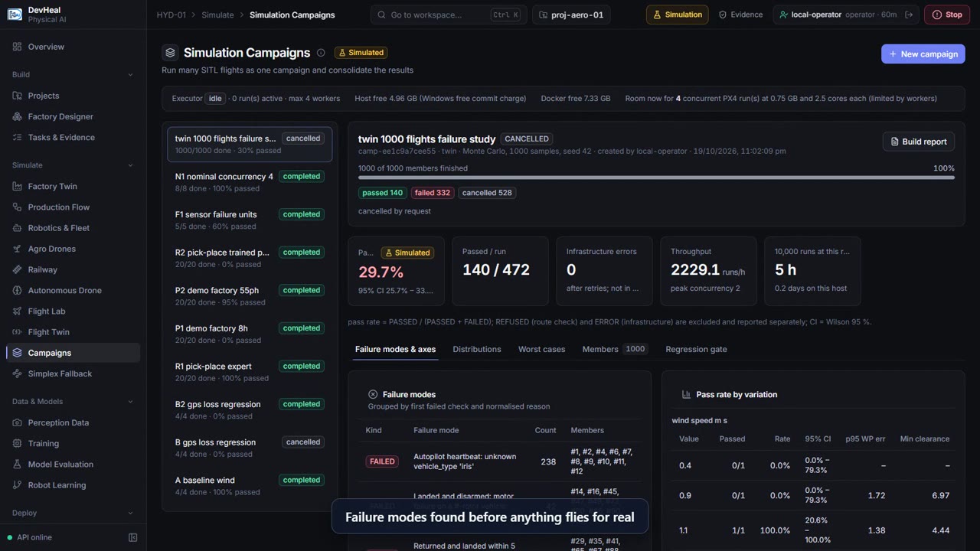This screenshot has width=980, height=551.
Task: Expand the Deploy section chevron
Action: pos(130,514)
